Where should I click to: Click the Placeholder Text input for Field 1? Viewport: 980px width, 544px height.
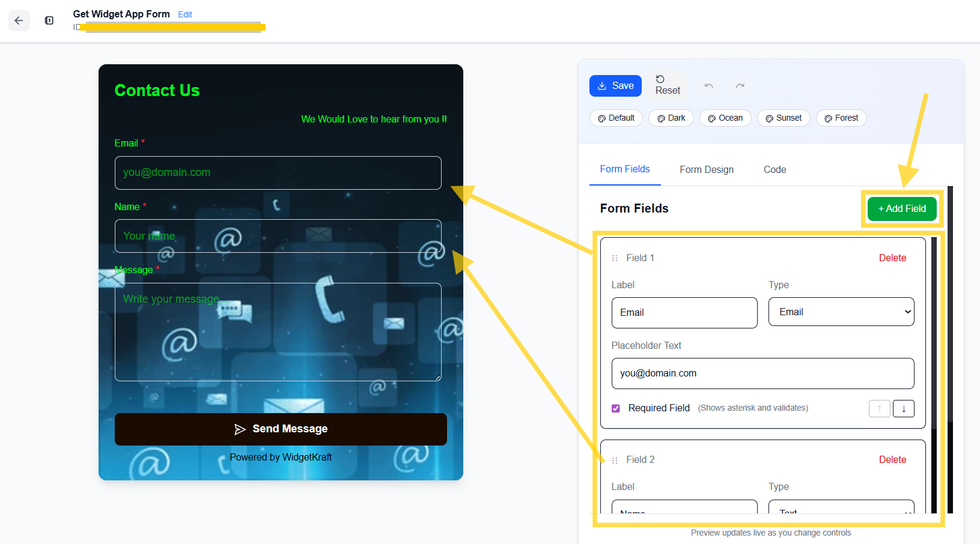762,373
